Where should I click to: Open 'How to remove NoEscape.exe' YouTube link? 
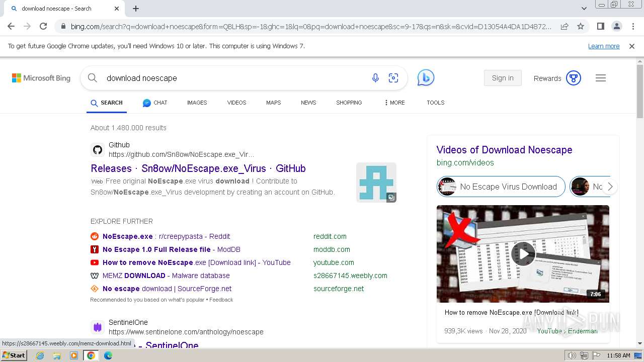click(x=197, y=262)
